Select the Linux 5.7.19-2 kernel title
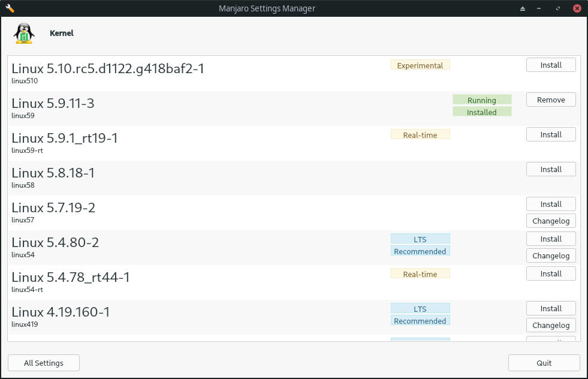Screen dimensions: 588x379 [x=53, y=208]
